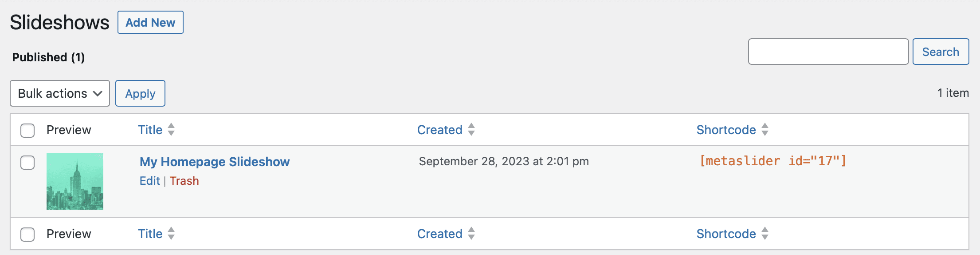Click the Search button
The width and height of the screenshot is (980, 255).
tap(941, 52)
